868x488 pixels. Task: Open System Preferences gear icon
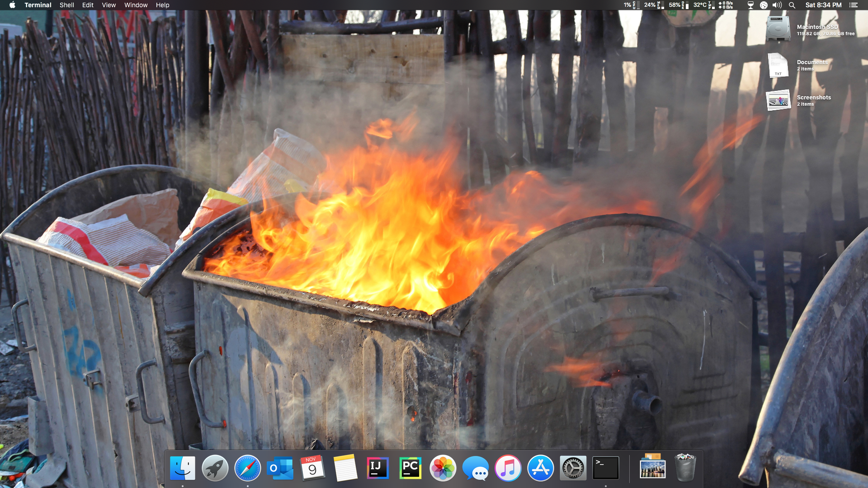click(x=573, y=468)
